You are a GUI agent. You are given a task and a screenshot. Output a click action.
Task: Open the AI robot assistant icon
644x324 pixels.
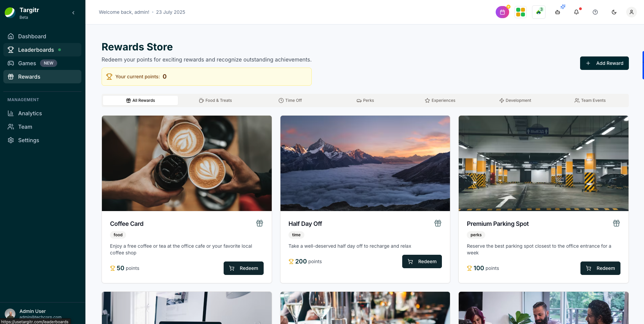coord(558,12)
